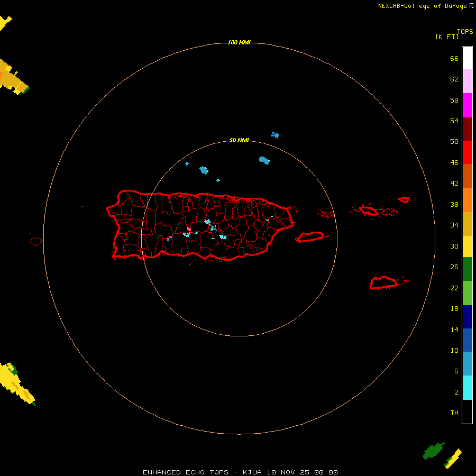Screen dimensions: 476x476
Task: Click the NEXLAB-College of DuPage text
Action: [x=422, y=6]
